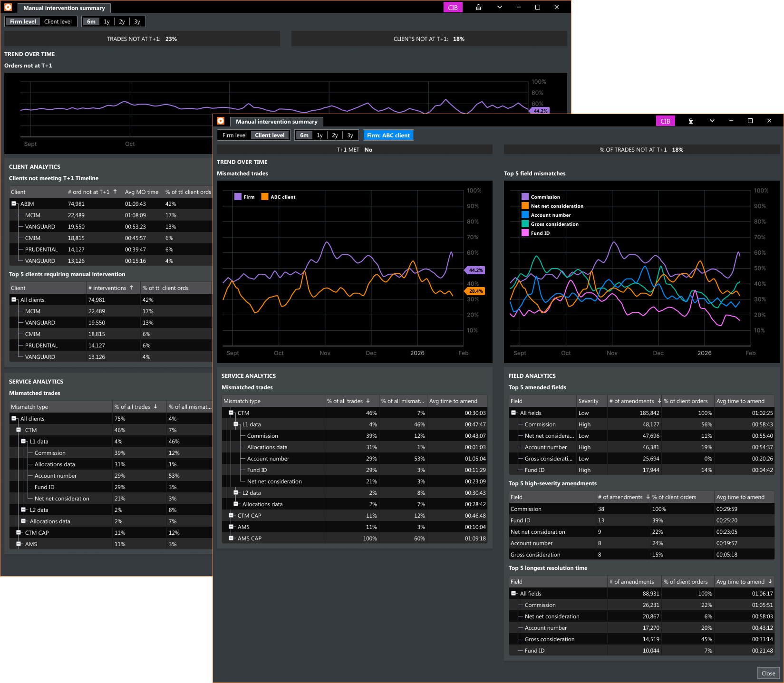The image size is (784, 683).
Task: Click the CIB badge in the front window title bar
Action: (665, 121)
